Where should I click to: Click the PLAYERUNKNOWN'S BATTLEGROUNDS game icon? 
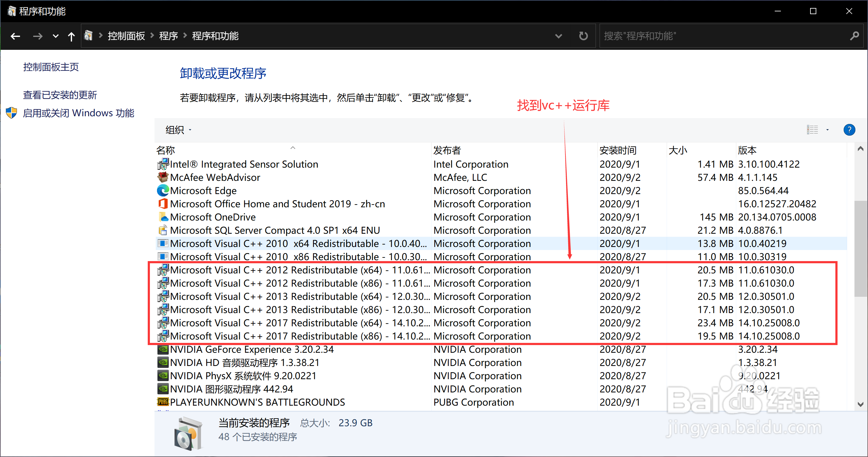pos(163,402)
